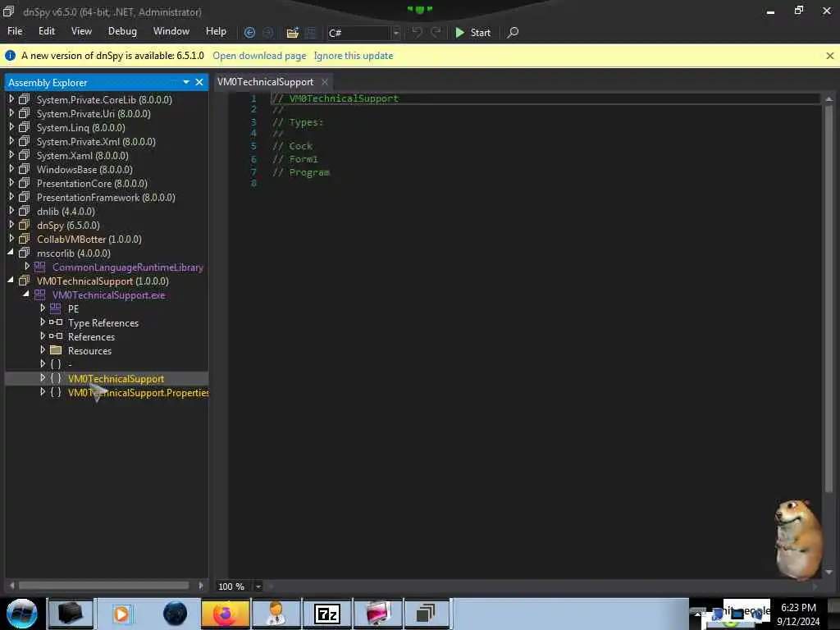This screenshot has height=630, width=840.
Task: Collapse the mscorlib assembly node
Action: click(x=11, y=253)
